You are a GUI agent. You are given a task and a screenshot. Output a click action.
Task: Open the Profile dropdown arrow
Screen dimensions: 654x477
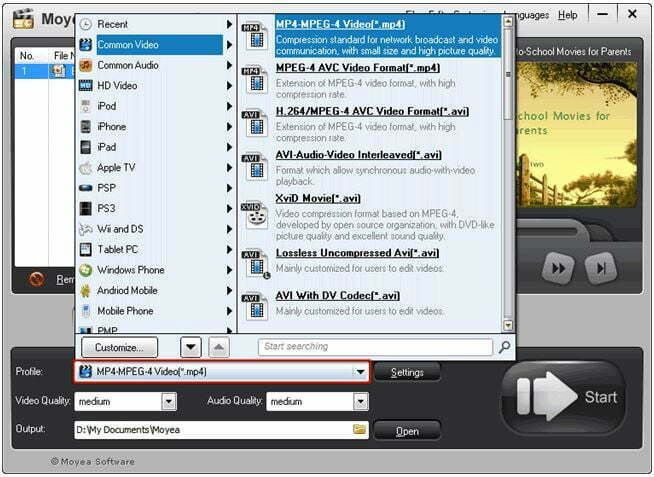click(x=360, y=372)
